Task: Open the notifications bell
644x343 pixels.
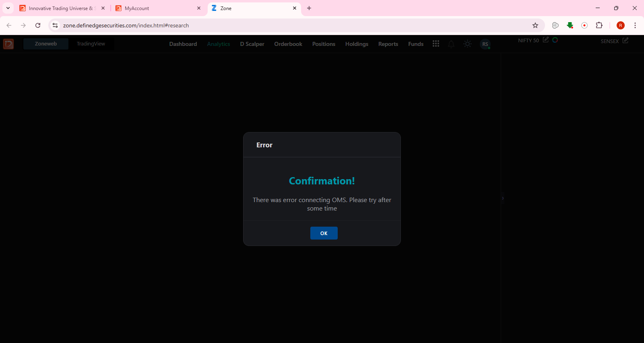Action: point(451,44)
